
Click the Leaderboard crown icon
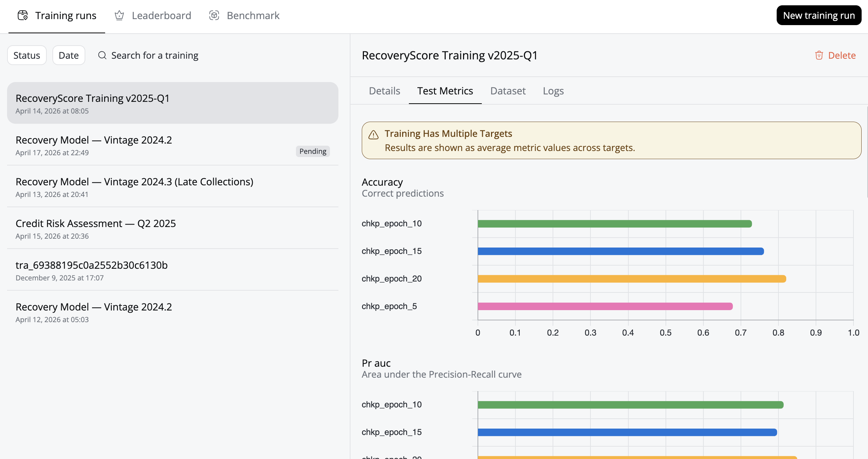click(x=119, y=15)
